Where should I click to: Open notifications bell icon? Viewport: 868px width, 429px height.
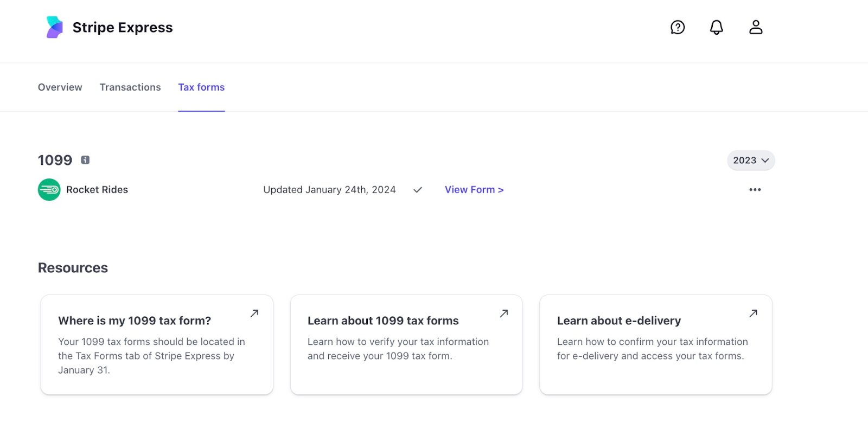point(717,27)
